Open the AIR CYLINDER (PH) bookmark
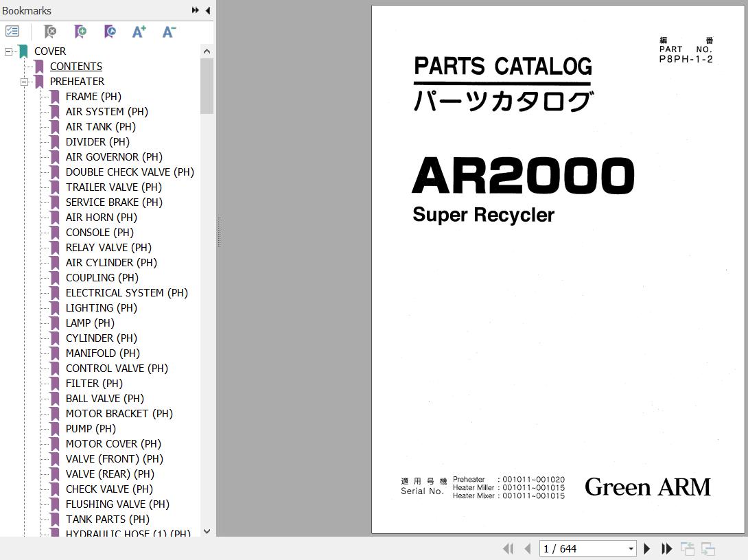The image size is (748, 560). [x=111, y=263]
